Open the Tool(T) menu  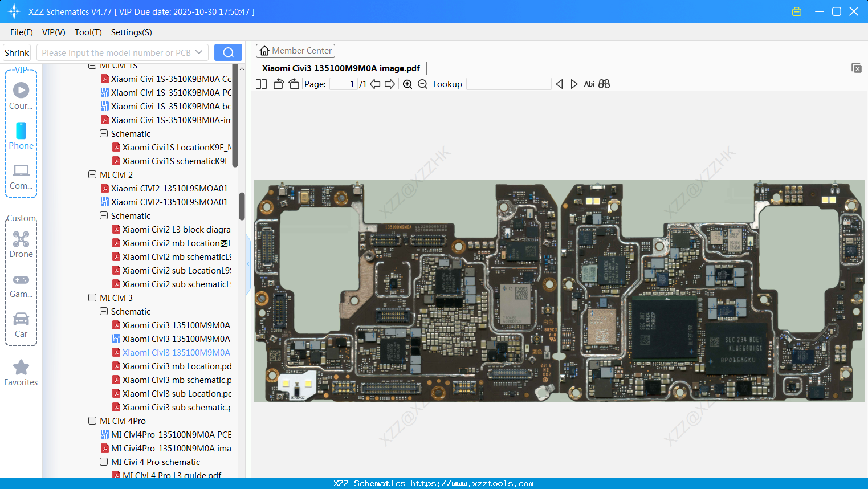pyautogui.click(x=88, y=32)
